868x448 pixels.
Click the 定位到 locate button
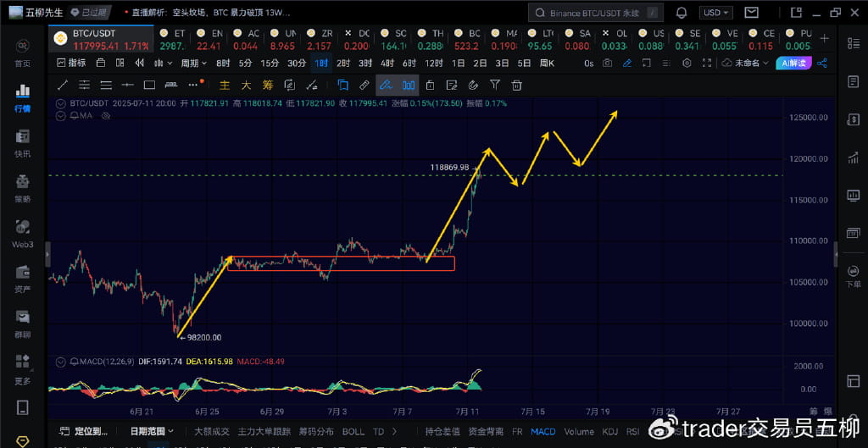[85, 431]
